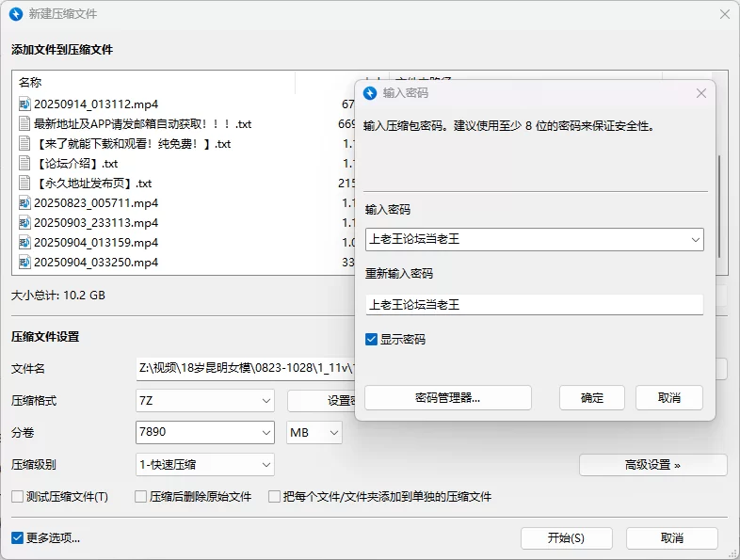Click the 高级设置 » button

point(652,465)
